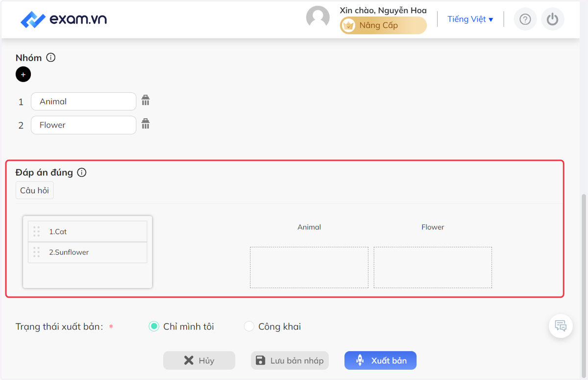Click the drag handle of 2.Sunflower
This screenshot has width=588, height=380.
[36, 252]
